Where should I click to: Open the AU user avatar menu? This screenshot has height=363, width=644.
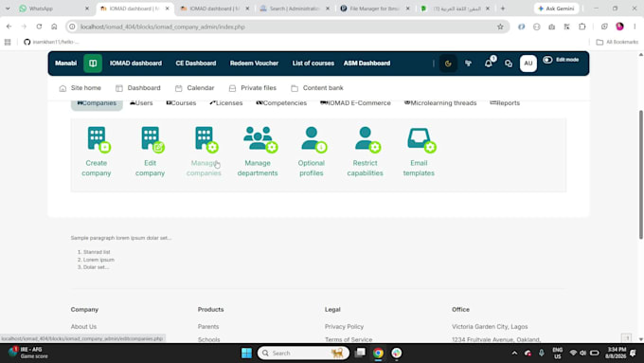[528, 64]
